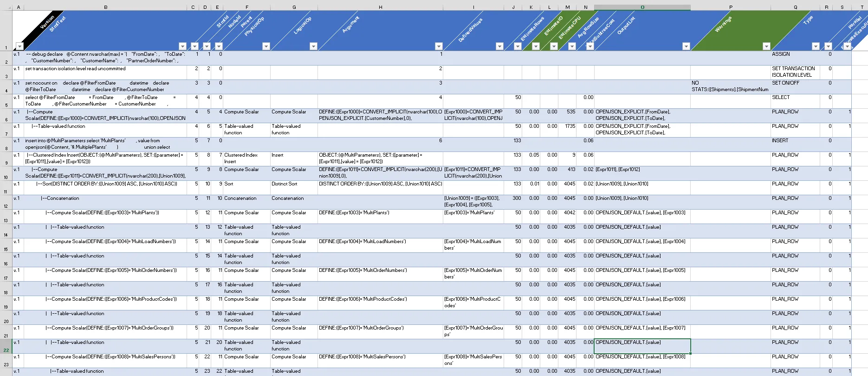Click the '|--Concatenation' StmtText cell
The height and width of the screenshot is (376, 868).
pos(106,202)
